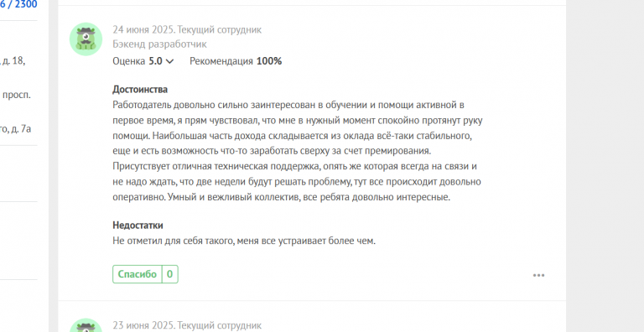Click the Бэкенд разработчик position label
Image resolution: width=644 pixels, height=332 pixels.
160,44
